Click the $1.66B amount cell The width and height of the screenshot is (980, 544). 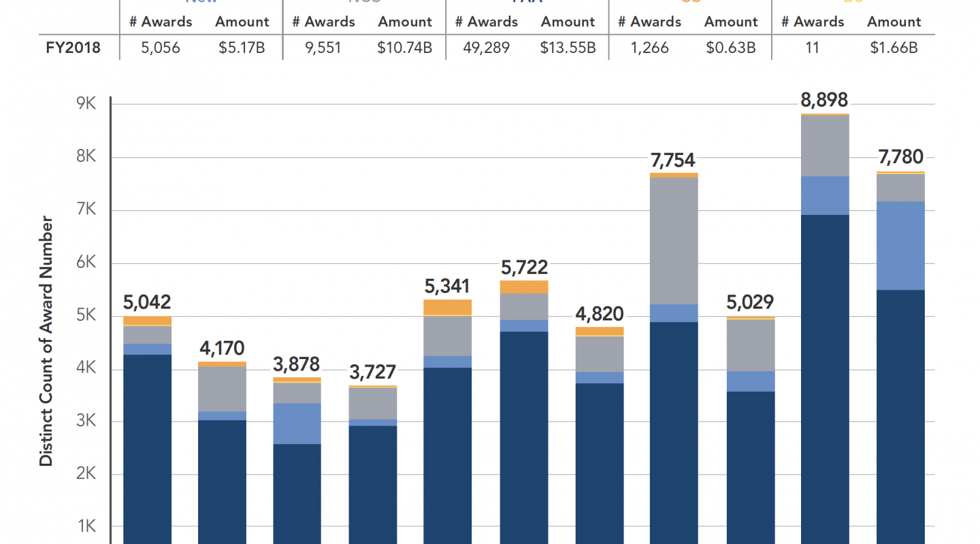894,48
